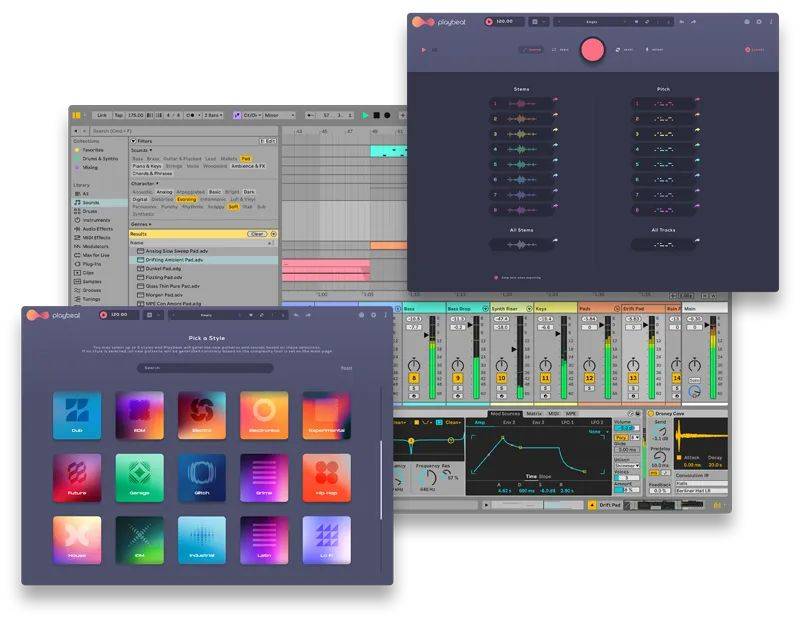Stop playback using Ableton's square stop button

377,115
